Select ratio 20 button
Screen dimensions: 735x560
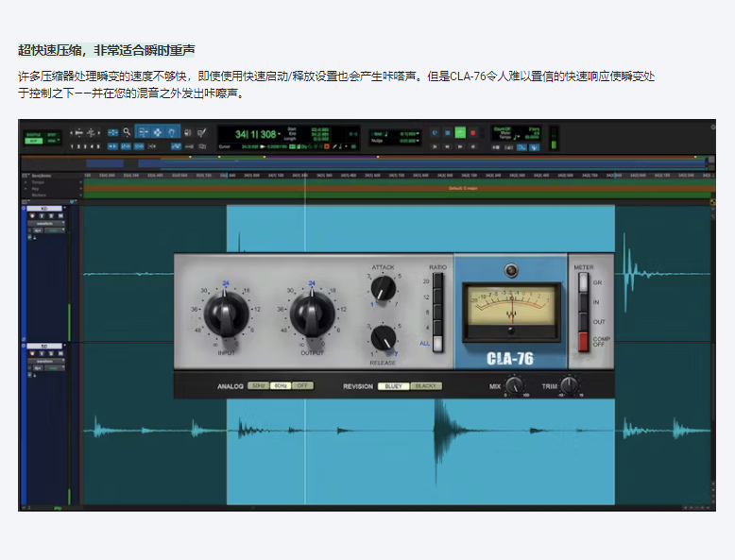pyautogui.click(x=437, y=280)
